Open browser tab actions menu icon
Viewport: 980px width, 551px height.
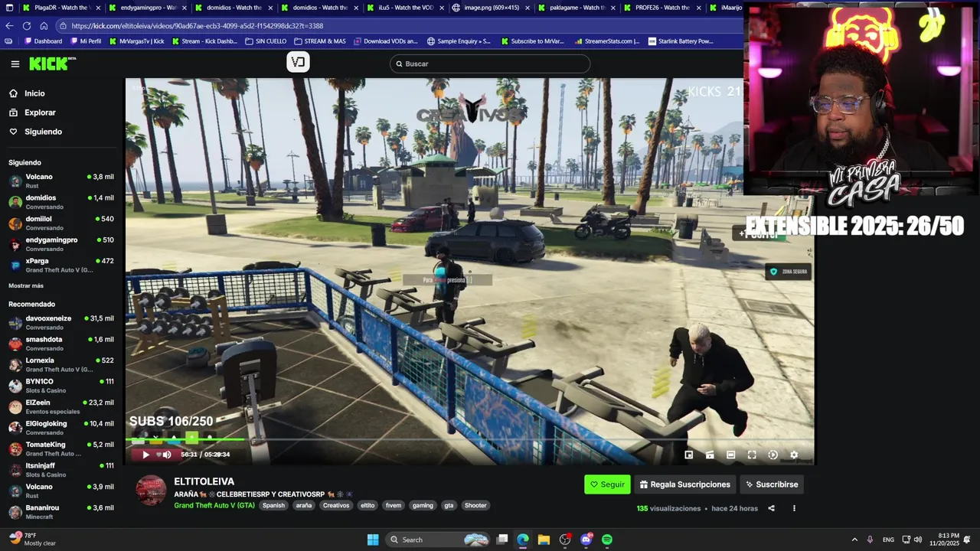(9, 8)
